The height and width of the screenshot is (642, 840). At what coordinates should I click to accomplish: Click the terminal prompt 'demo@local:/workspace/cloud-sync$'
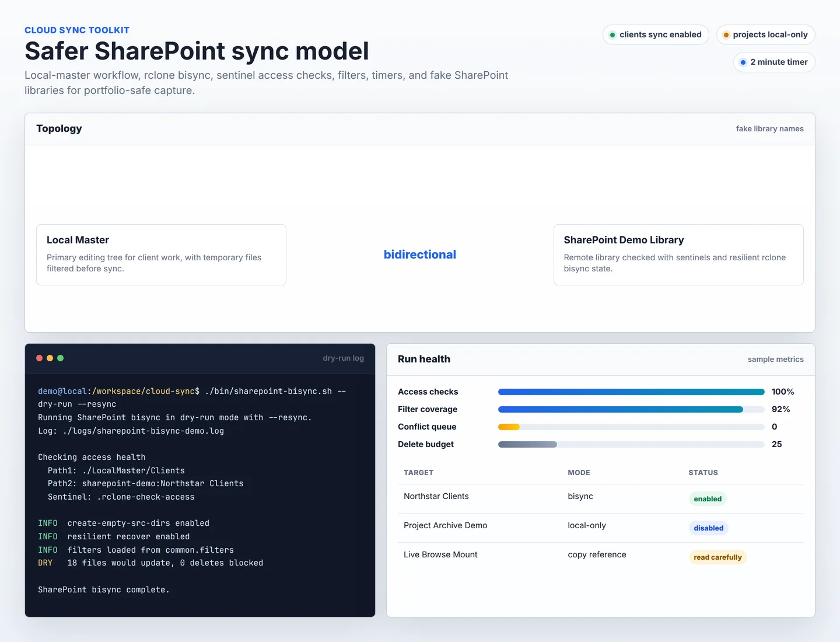point(119,391)
